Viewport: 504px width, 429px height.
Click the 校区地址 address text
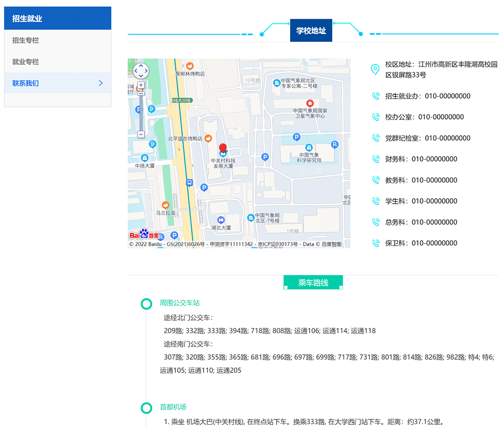[x=441, y=69]
